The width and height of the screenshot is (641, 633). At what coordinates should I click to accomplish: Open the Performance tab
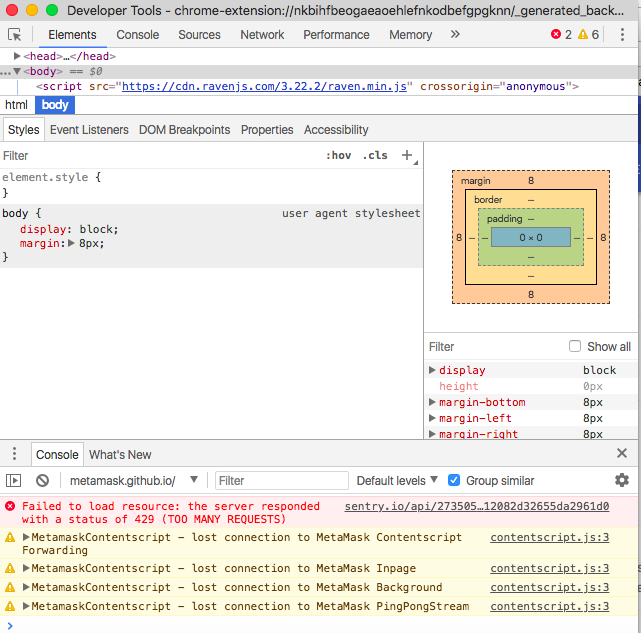pyautogui.click(x=336, y=35)
